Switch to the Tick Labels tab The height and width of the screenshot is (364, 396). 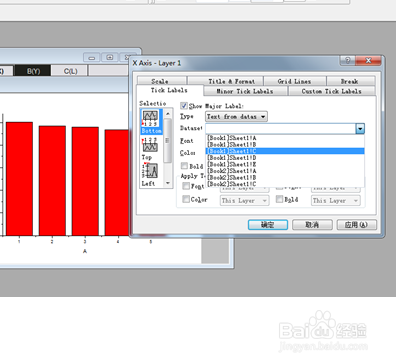[x=169, y=90]
